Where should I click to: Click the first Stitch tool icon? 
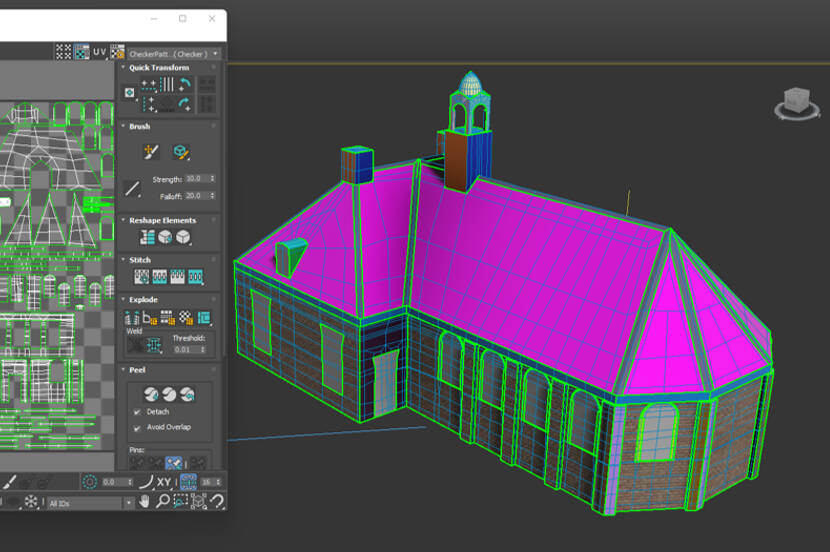(141, 276)
